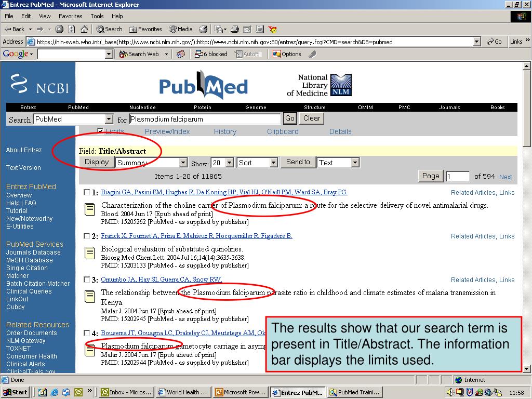
Task: Click the Edit page toolbar icon
Action: tap(247, 29)
